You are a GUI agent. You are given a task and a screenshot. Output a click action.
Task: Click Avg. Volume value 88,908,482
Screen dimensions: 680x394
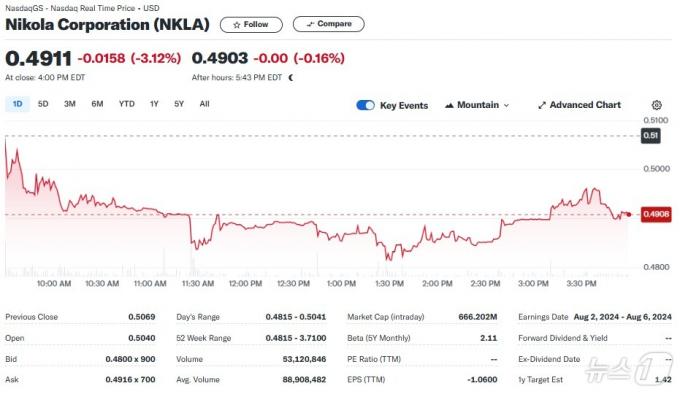click(304, 380)
